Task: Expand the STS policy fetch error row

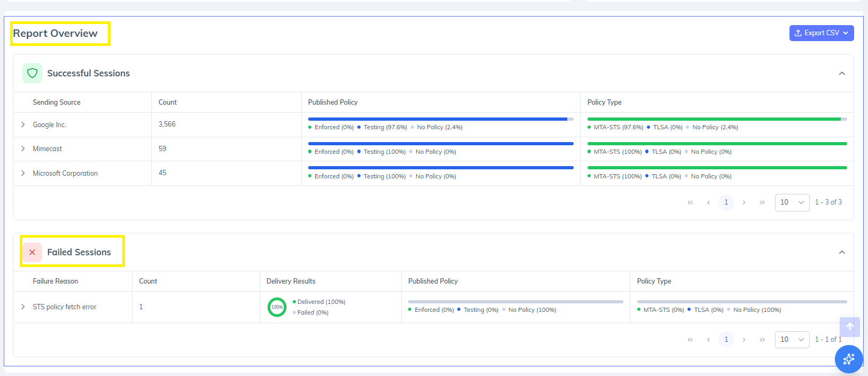Action: (23, 307)
